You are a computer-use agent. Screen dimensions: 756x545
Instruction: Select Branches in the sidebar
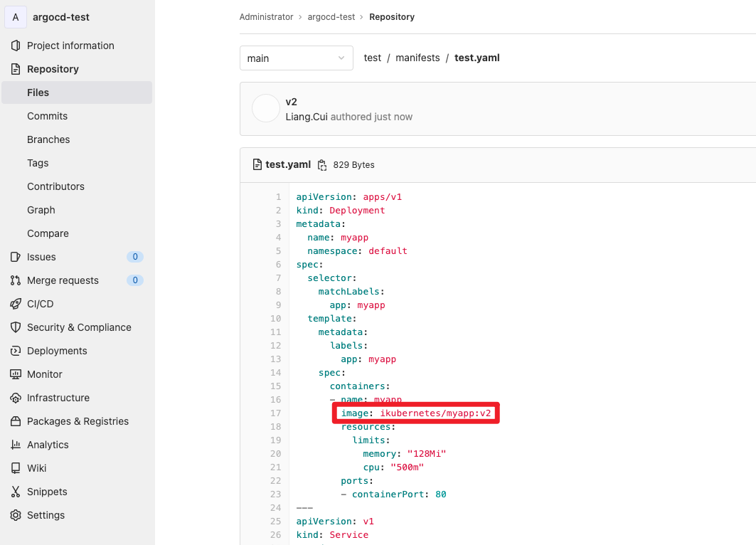[x=48, y=139]
